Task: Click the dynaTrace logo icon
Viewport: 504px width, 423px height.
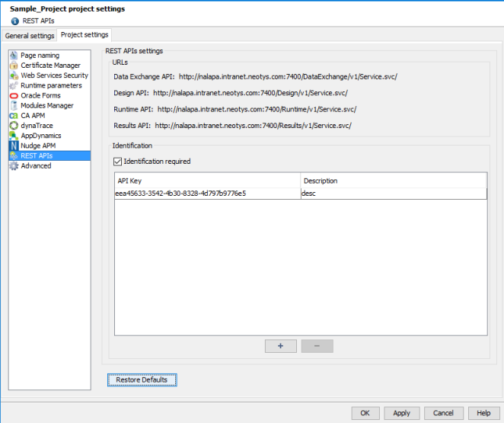Action: [14, 126]
